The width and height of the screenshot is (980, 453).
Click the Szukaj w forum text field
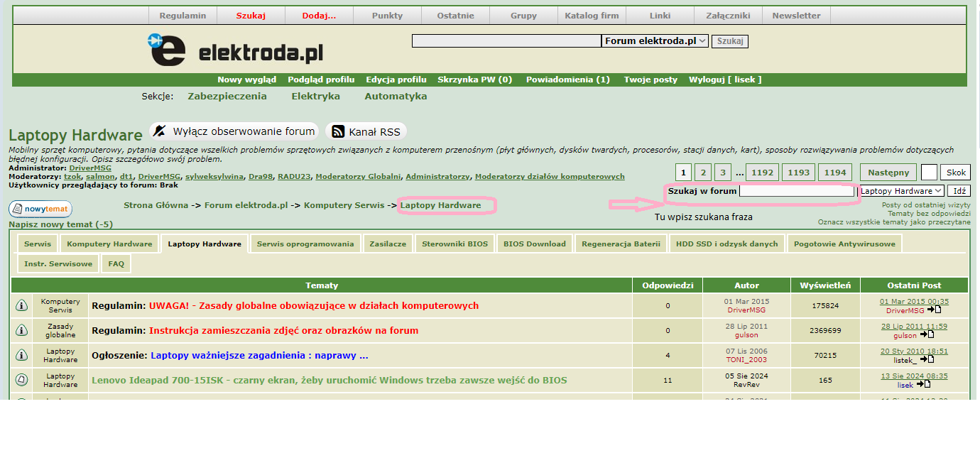pos(797,191)
